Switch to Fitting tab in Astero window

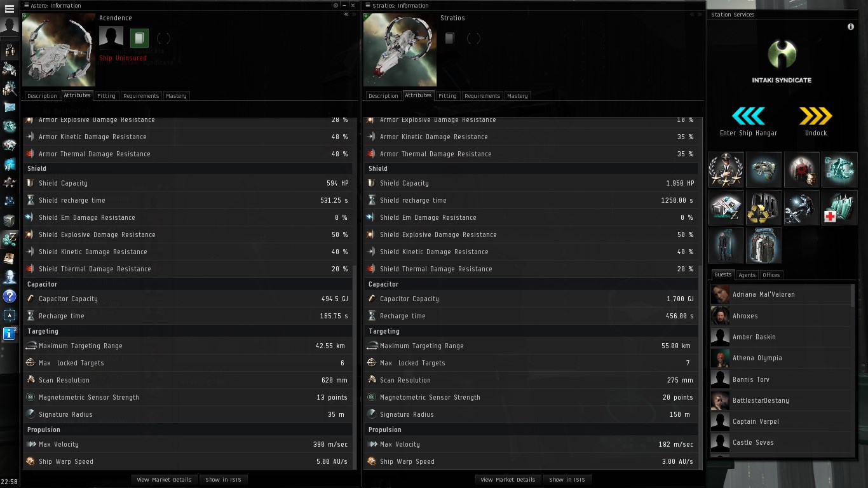tap(106, 96)
